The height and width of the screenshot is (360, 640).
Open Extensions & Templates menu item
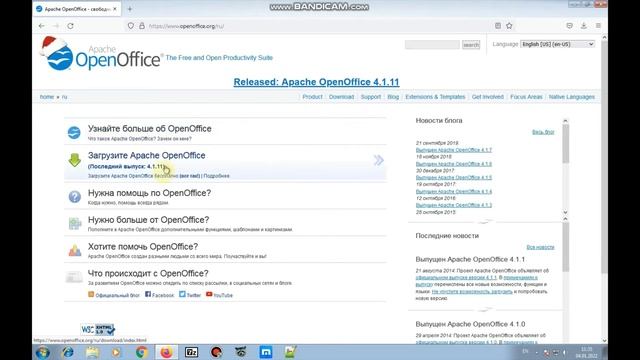[435, 97]
